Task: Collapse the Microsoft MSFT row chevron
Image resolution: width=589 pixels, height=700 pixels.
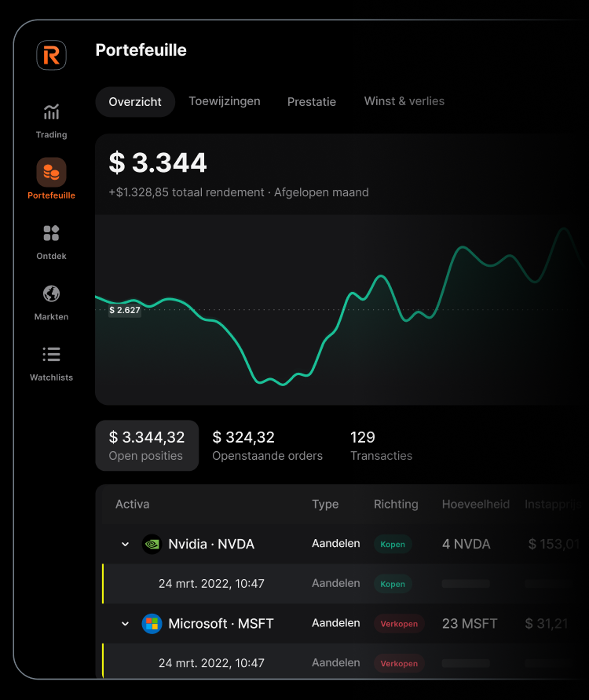Action: pos(125,624)
